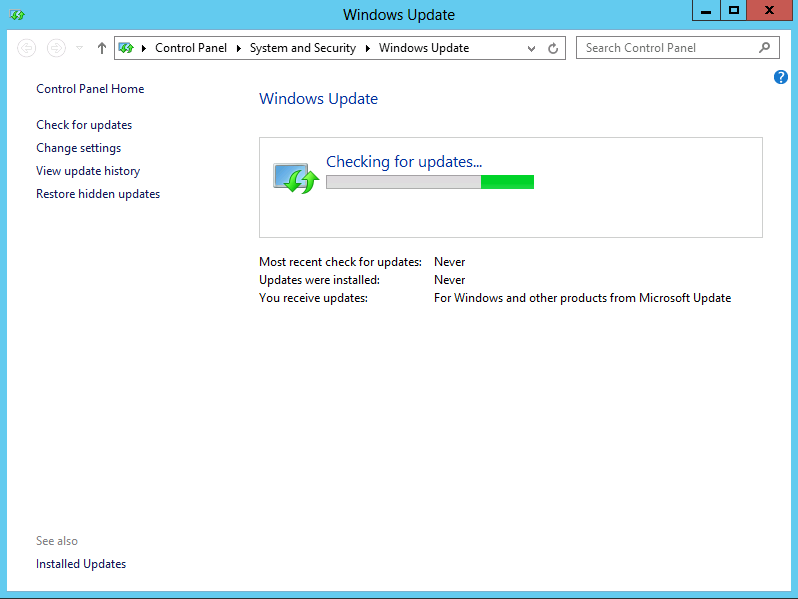Image resolution: width=798 pixels, height=599 pixels.
Task: Open Help with the blue question mark
Action: click(781, 77)
